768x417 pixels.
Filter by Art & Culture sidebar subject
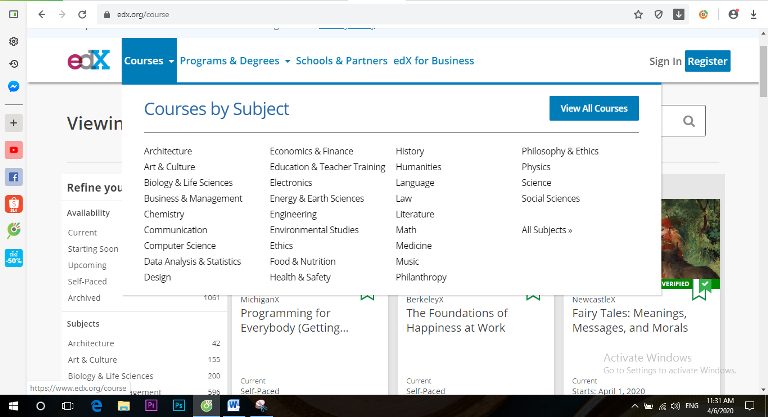[93, 360]
